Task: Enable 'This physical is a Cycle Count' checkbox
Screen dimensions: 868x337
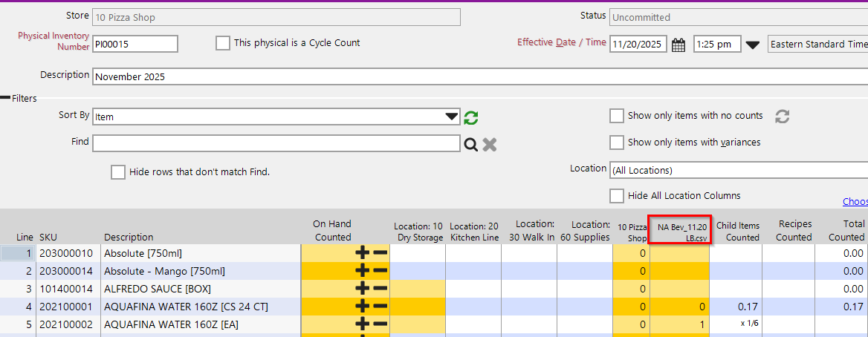Action: point(222,43)
